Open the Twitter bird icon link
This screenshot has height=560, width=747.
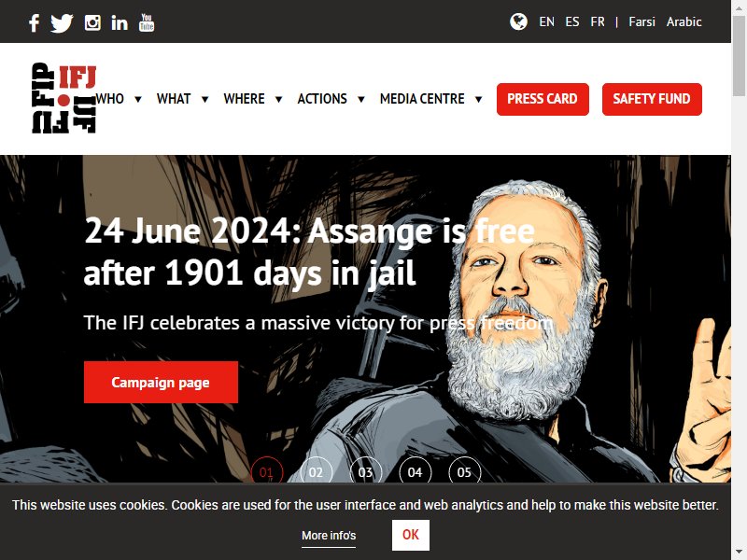pyautogui.click(x=62, y=22)
